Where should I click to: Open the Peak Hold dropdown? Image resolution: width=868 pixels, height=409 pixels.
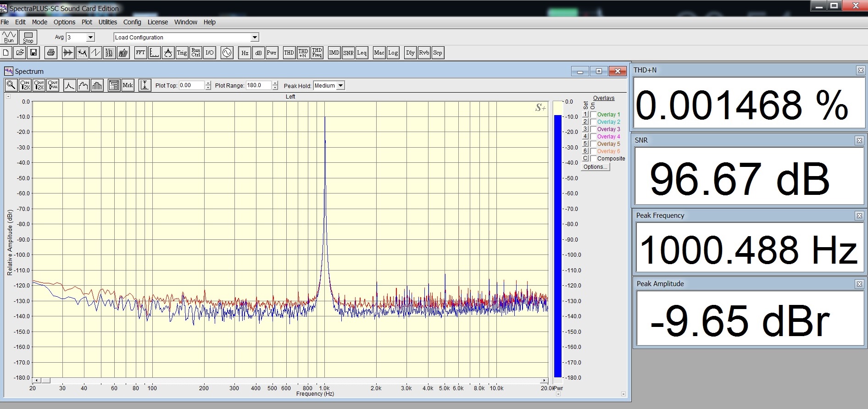pos(340,86)
